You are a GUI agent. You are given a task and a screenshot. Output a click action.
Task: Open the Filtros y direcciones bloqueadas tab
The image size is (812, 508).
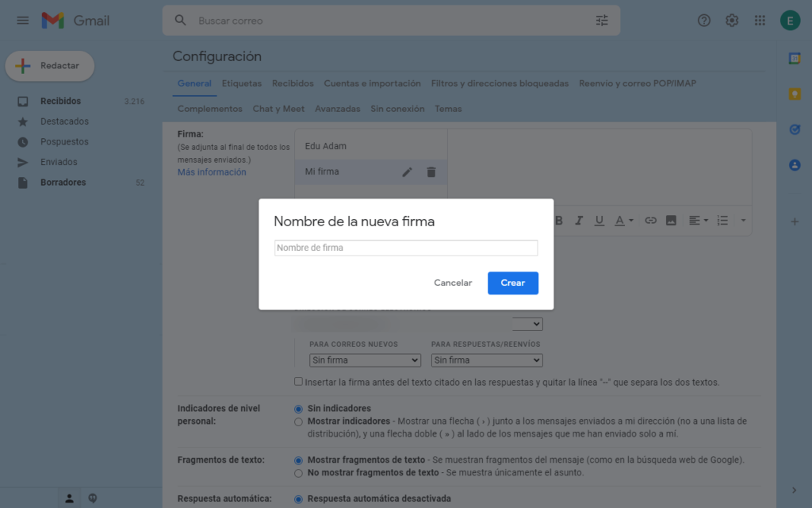[x=500, y=83]
